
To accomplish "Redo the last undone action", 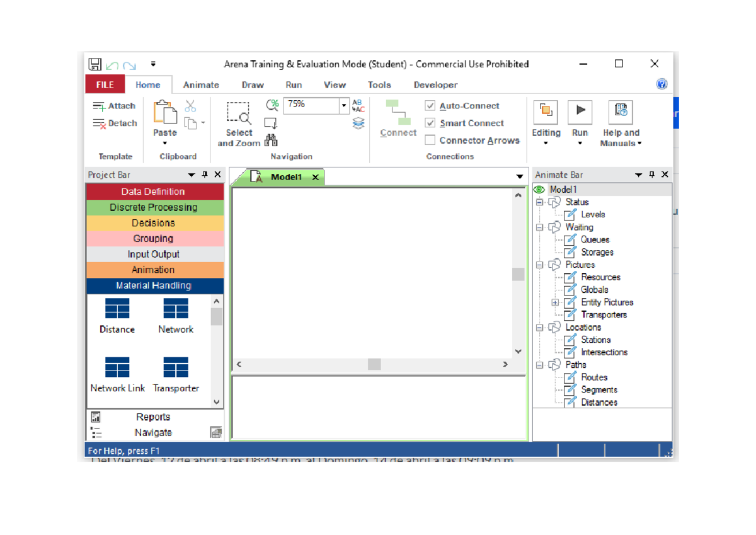I will (130, 66).
